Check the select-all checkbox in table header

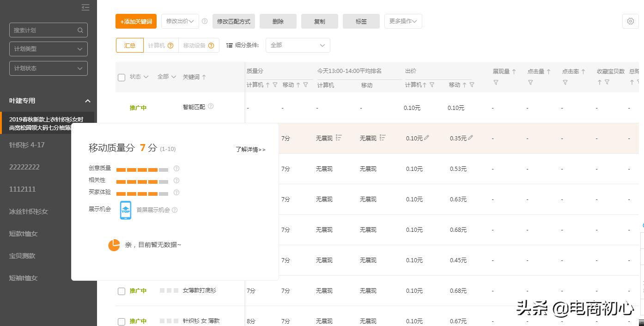[x=122, y=77]
